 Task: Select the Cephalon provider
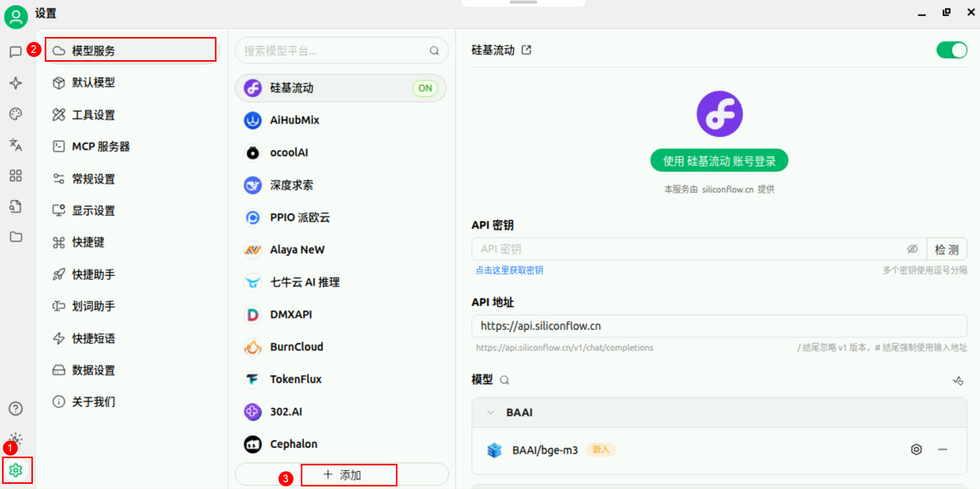340,444
